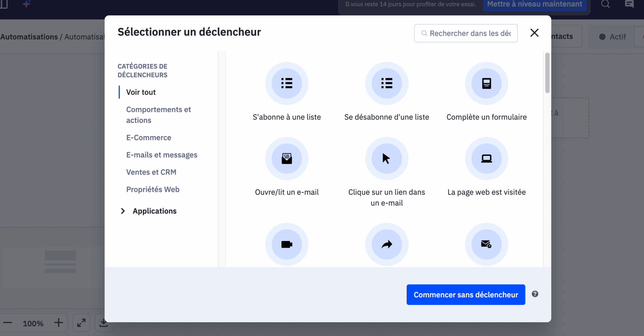This screenshot has width=644, height=336.
Task: Select the "La page web est visitée" trigger icon
Action: (x=486, y=159)
